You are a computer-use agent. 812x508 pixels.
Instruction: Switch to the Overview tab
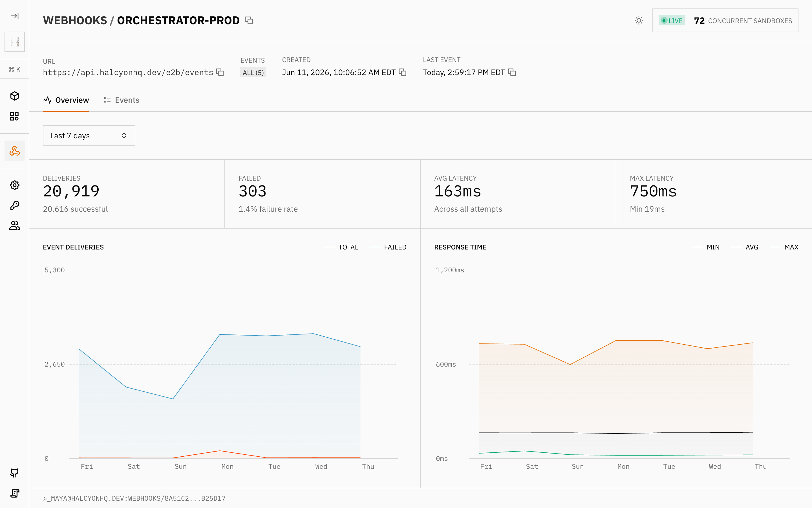coord(66,100)
